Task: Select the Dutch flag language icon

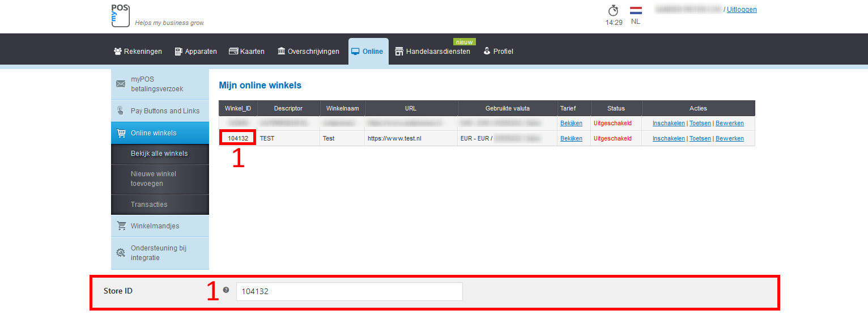Action: [x=636, y=11]
